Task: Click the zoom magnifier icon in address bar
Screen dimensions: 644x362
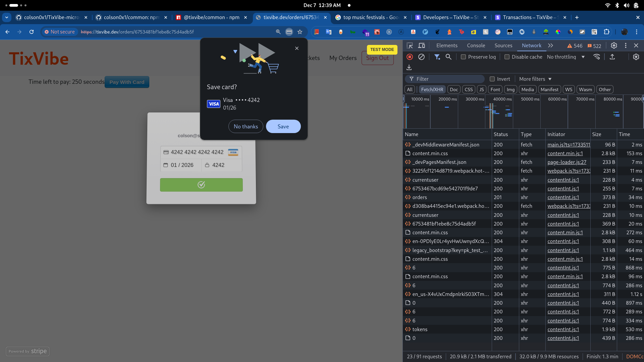Action: 278,32
